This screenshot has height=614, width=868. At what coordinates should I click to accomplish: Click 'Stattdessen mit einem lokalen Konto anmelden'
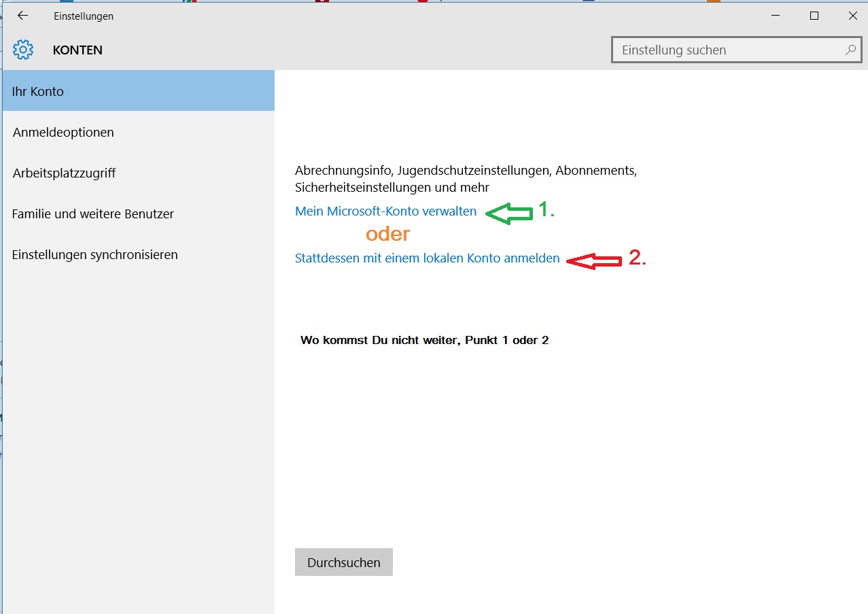point(427,258)
